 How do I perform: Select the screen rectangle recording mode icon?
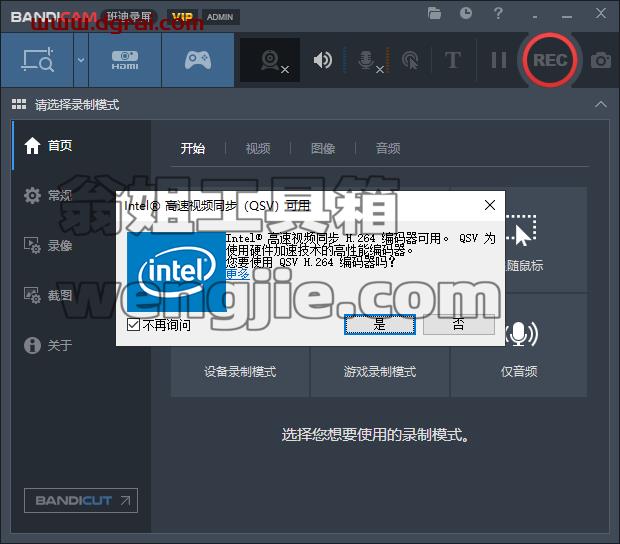click(x=37, y=60)
